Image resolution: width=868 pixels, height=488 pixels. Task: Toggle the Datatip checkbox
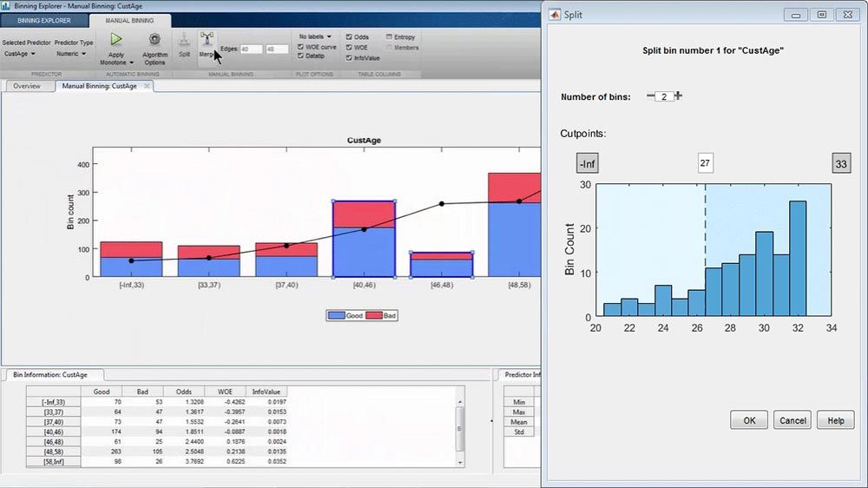(x=300, y=56)
